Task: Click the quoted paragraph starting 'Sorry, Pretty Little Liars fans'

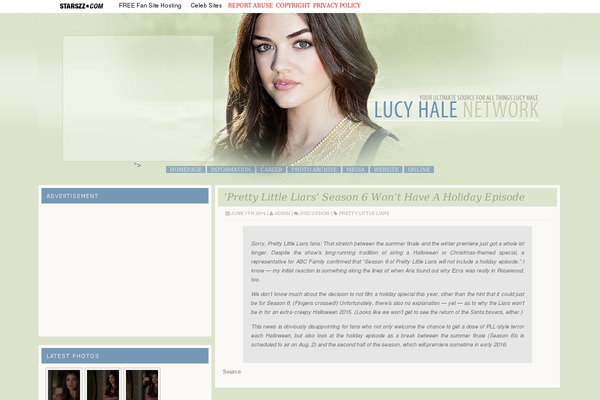Action: [x=388, y=262]
